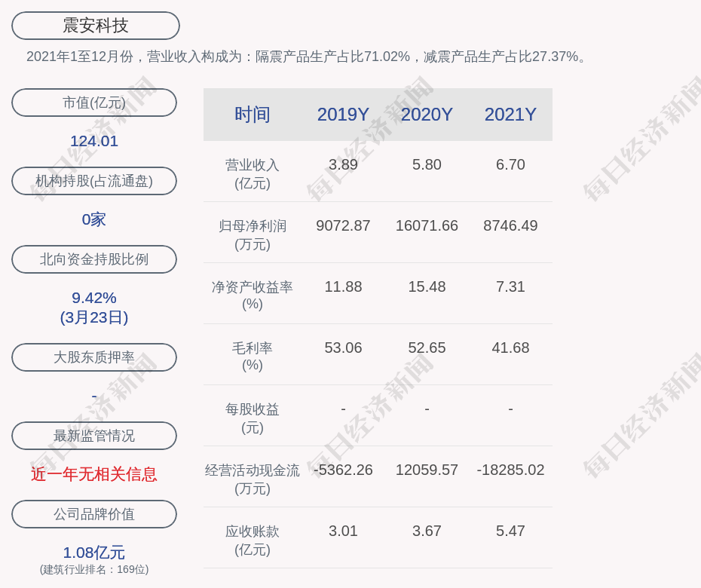Click the 9.42% northbound holding value
This screenshot has width=701, height=588.
coord(94,298)
